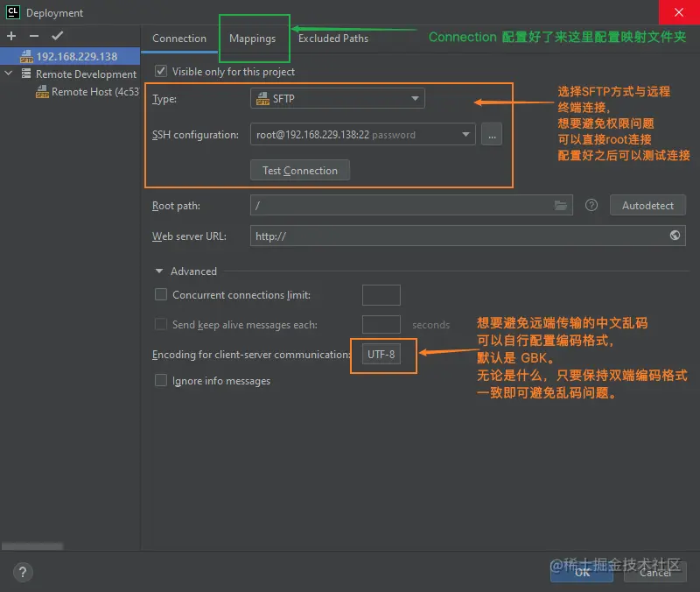Check Ignore info messages
The width and height of the screenshot is (700, 592).
[x=161, y=380]
